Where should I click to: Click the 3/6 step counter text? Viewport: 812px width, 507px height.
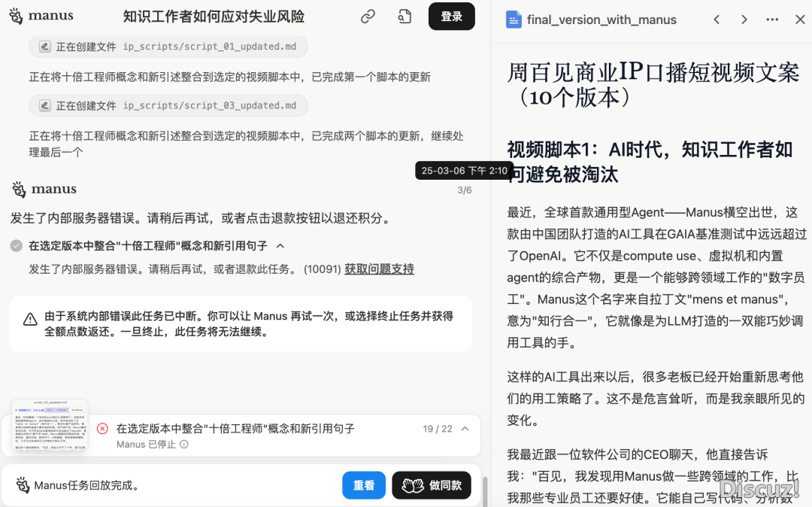(x=465, y=190)
